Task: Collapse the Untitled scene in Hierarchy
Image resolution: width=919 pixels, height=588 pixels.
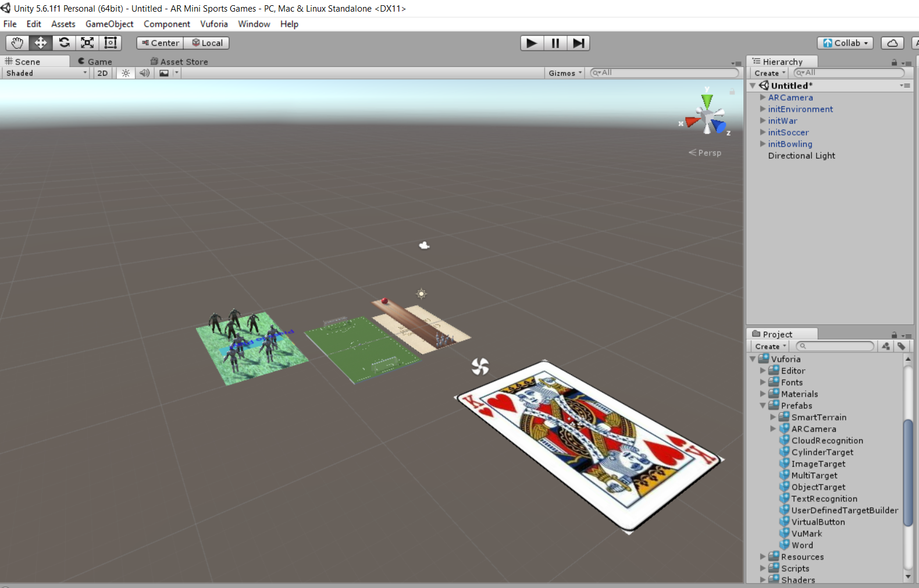Action: pyautogui.click(x=753, y=85)
